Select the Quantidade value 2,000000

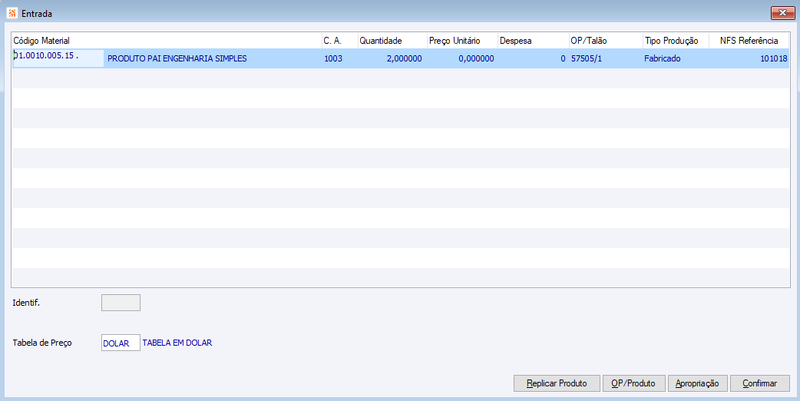tap(404, 59)
